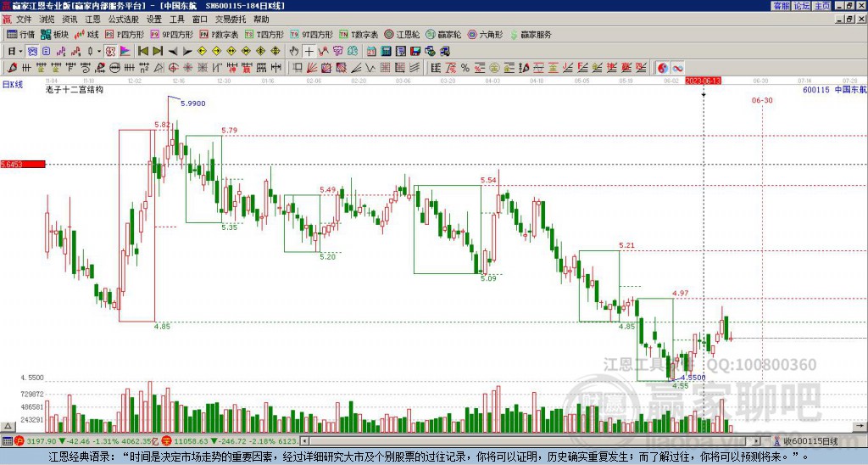Select the red pencil drawing tool
Screen dimensions: 868x465
click(11, 68)
